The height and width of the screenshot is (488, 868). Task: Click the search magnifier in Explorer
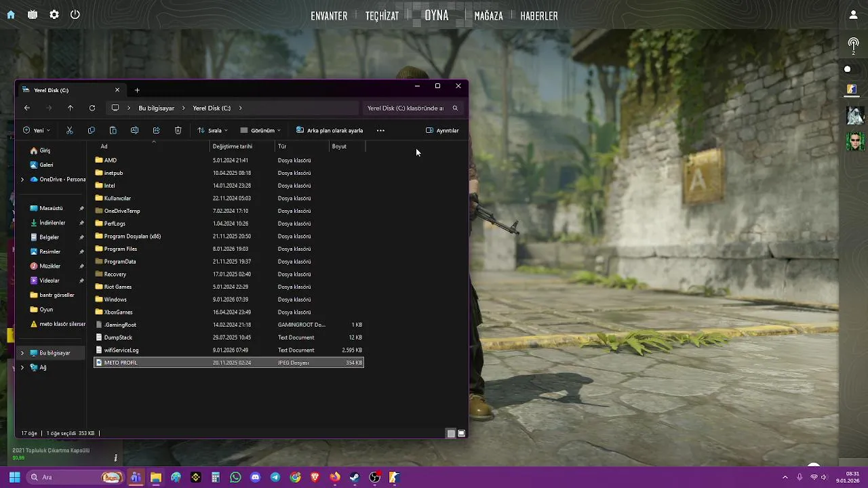point(455,108)
